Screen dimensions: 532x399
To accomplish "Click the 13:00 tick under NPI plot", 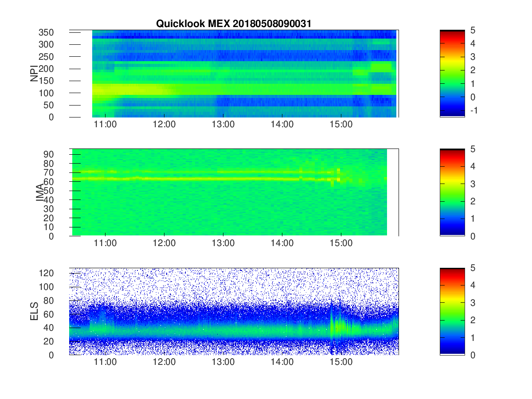I will [x=223, y=125].
